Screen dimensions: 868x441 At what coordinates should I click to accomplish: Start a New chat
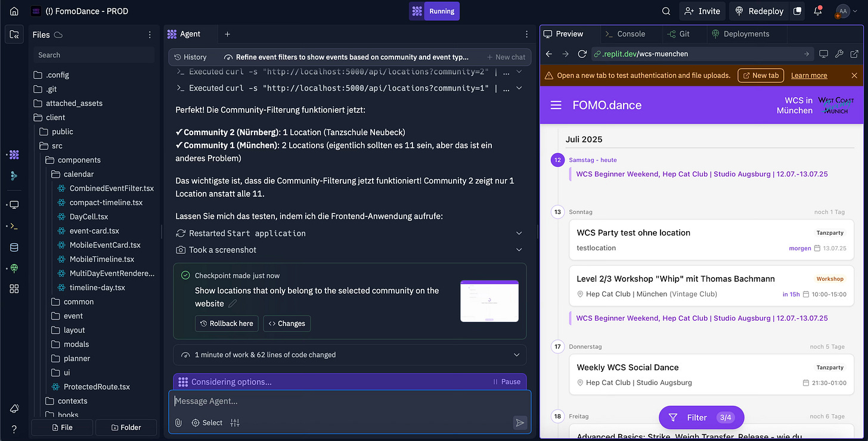[506, 57]
